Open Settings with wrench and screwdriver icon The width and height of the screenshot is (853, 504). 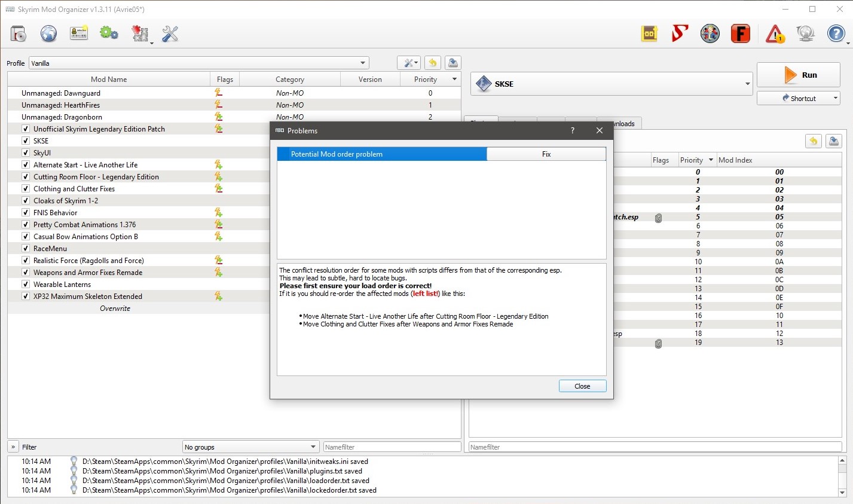tap(170, 34)
